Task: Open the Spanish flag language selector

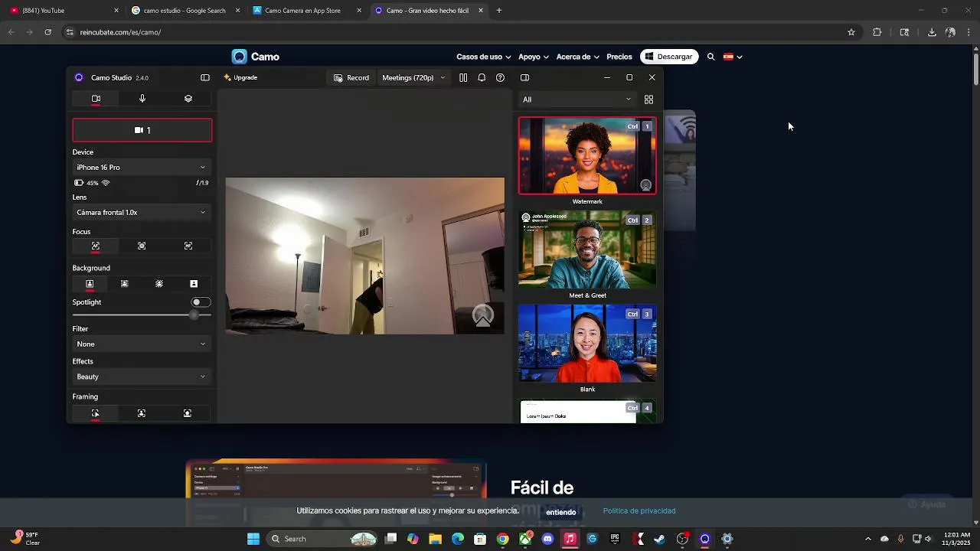Action: pyautogui.click(x=733, y=57)
